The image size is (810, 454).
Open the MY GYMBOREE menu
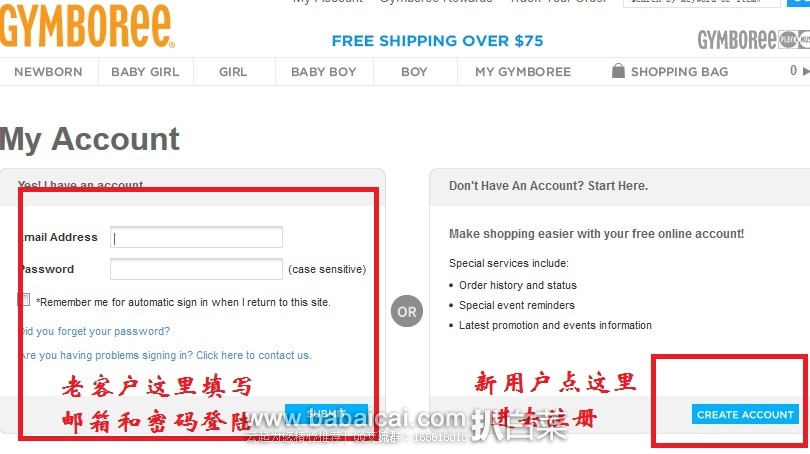pyautogui.click(x=523, y=72)
